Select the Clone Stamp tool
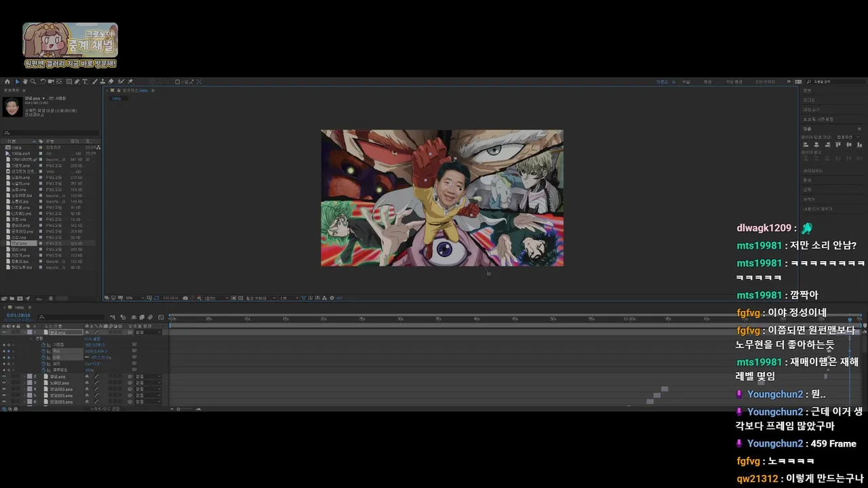 [102, 81]
